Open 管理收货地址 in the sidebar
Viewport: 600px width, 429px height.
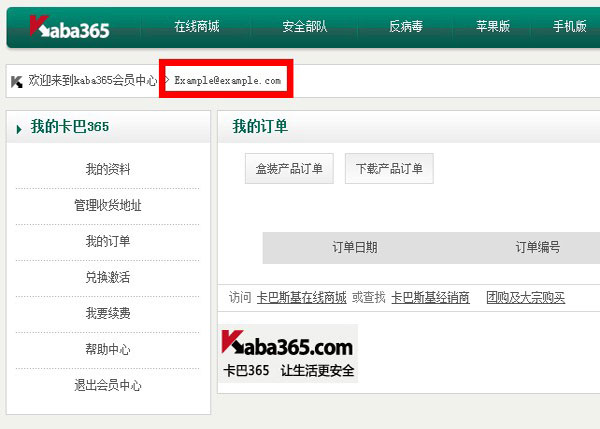click(108, 205)
